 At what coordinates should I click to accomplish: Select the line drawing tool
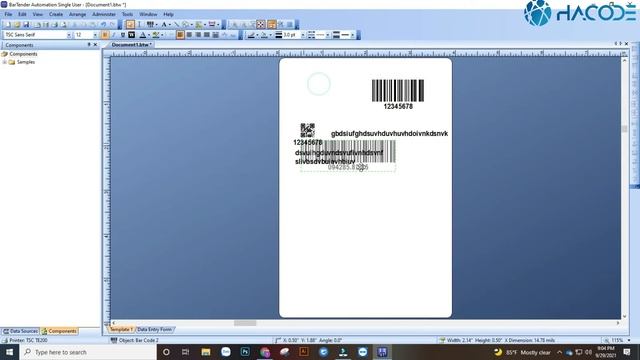(176, 25)
